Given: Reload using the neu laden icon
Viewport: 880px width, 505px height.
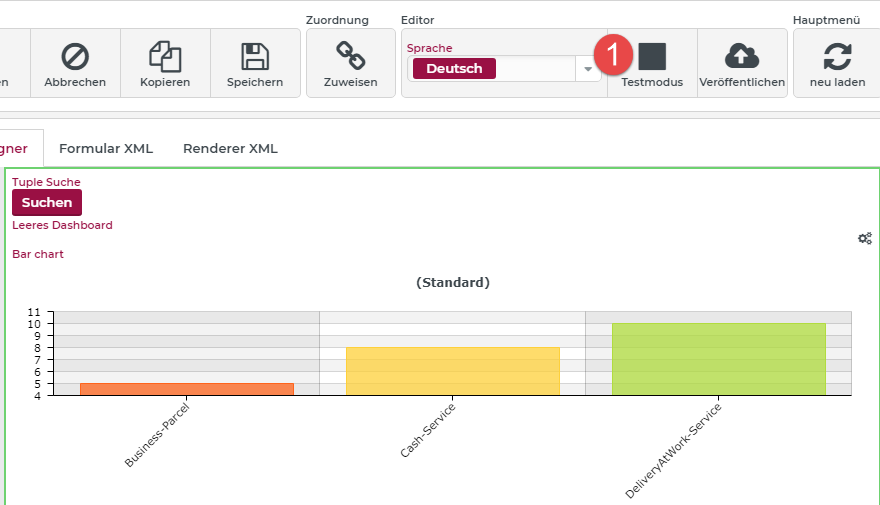Looking at the screenshot, I should pos(837,56).
